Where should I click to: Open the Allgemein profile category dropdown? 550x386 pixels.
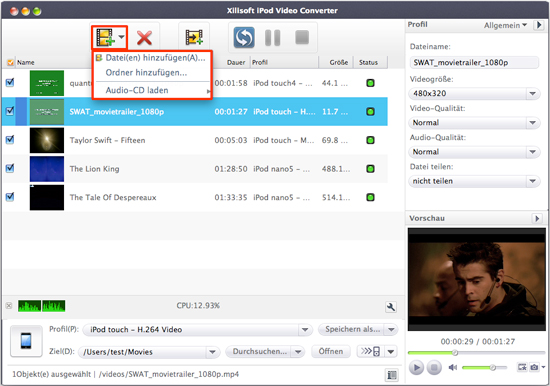505,25
